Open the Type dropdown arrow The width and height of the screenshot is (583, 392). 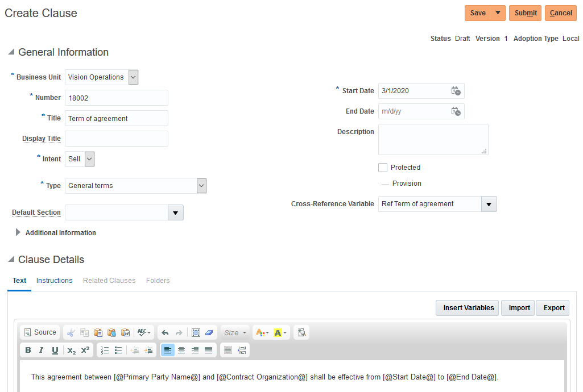pyautogui.click(x=201, y=186)
